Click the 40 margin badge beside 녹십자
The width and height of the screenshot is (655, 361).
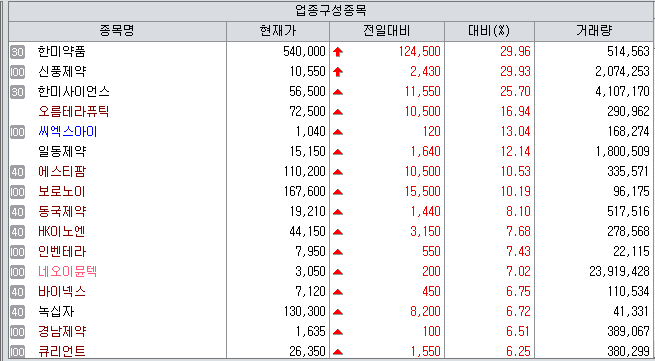(18, 312)
